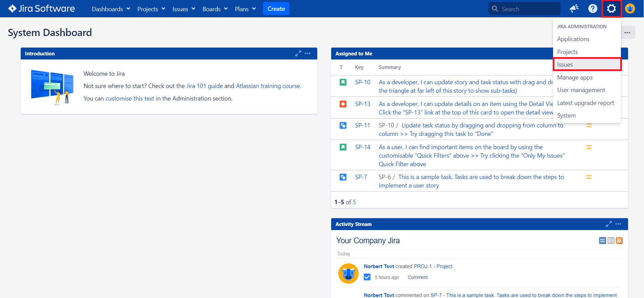Switch Activity Stream to list view
This screenshot has height=298, width=644.
pyautogui.click(x=611, y=241)
